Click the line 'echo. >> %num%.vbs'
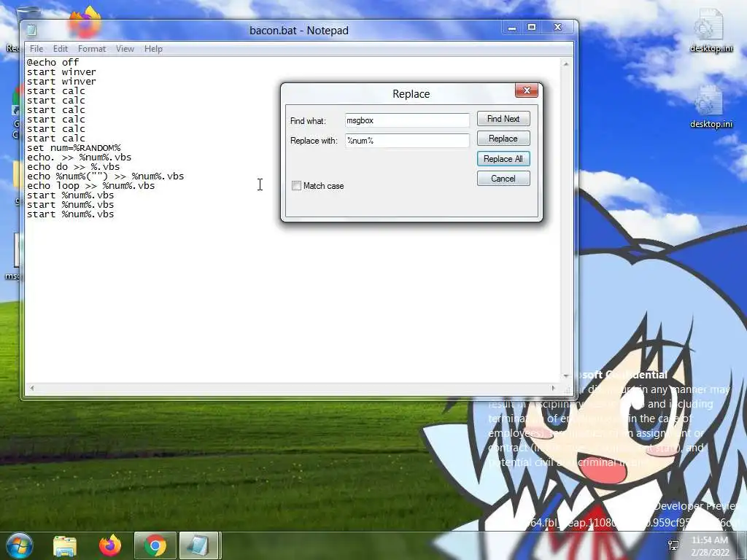 click(79, 157)
